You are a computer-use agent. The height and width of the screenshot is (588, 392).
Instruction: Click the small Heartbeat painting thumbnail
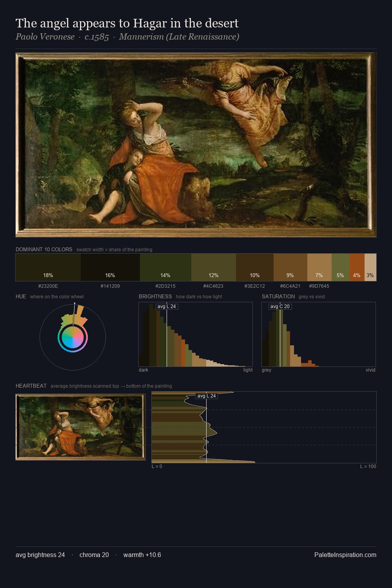pyautogui.click(x=80, y=427)
